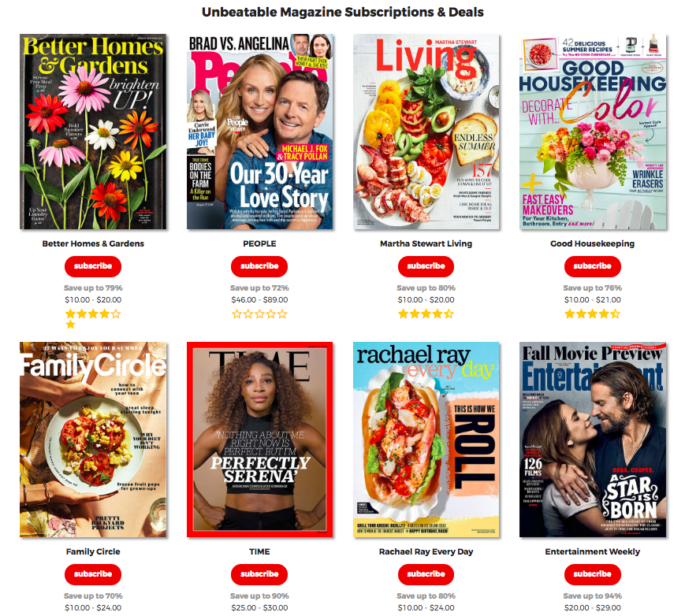Open the Rachael Ray Every Day cover
685x616 pixels.
(x=426, y=440)
